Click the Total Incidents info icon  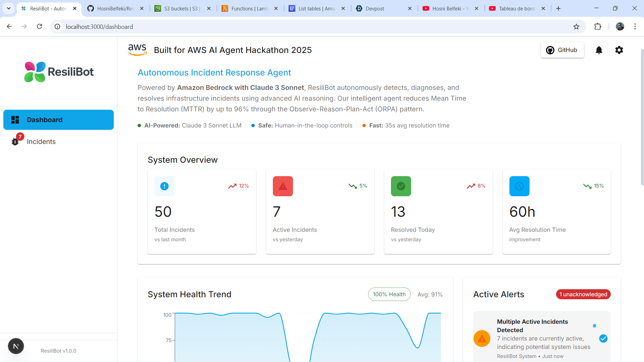(164, 186)
